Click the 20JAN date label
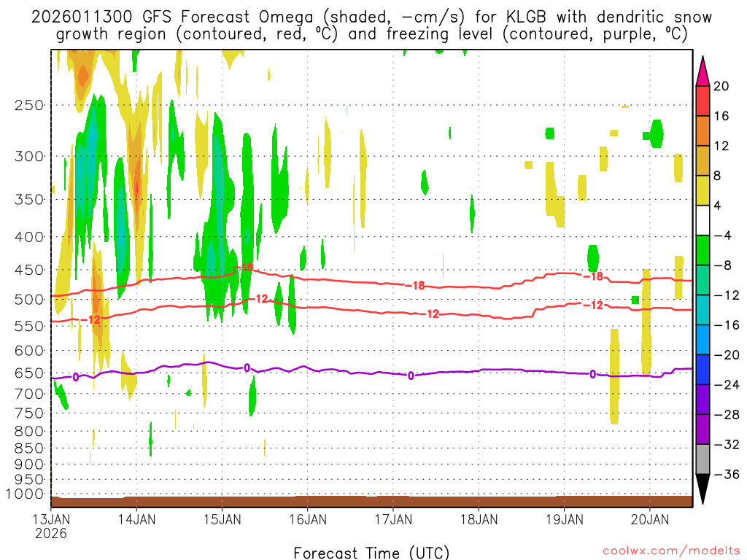The image size is (747, 560). [650, 519]
